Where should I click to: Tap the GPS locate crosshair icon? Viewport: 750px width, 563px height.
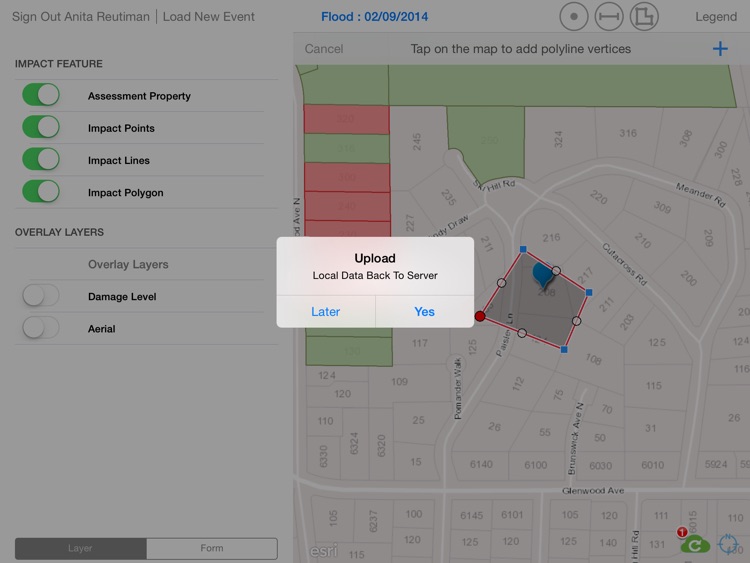click(x=728, y=544)
